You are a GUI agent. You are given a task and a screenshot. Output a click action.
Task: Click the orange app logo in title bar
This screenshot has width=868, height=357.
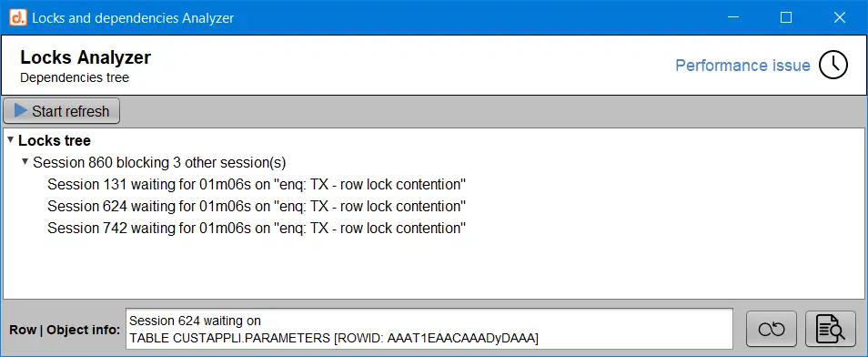[18, 17]
